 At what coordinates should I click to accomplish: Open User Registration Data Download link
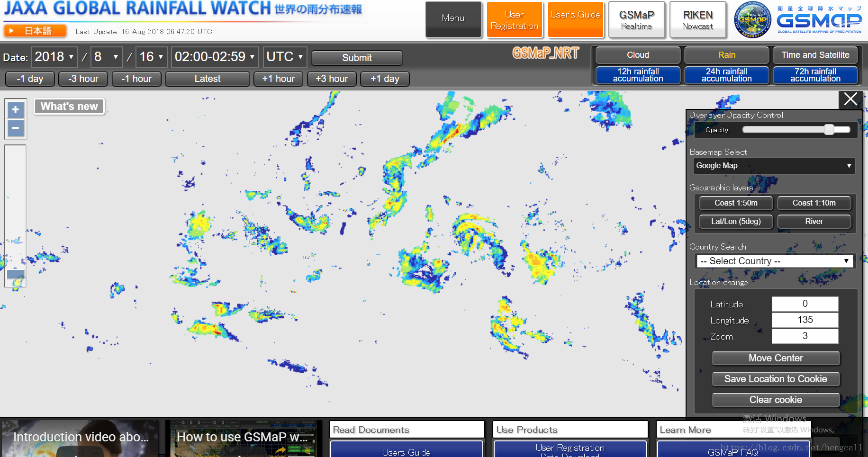[570, 449]
